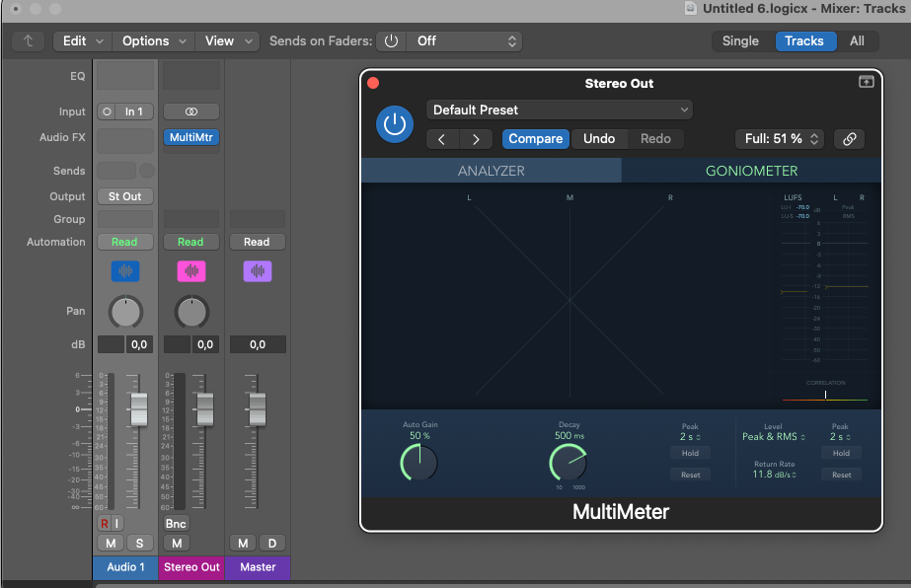Click Bnc bounce button on Stereo Out
The width and height of the screenshot is (911, 588).
176,524
